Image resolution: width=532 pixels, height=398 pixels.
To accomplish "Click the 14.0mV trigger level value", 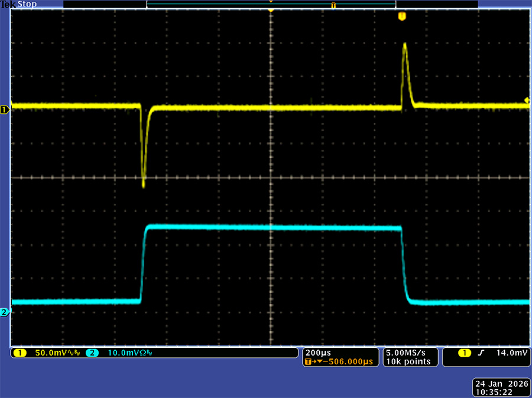I will [x=512, y=353].
